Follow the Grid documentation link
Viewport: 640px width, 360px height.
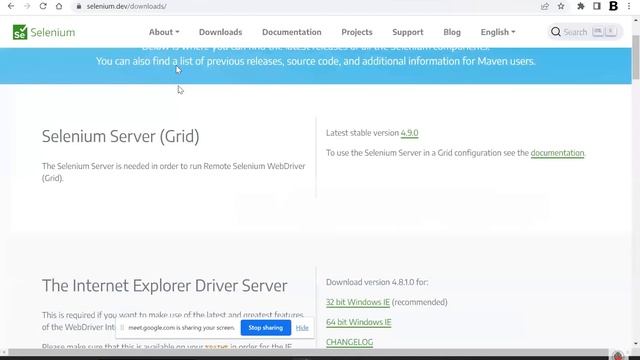(557, 153)
